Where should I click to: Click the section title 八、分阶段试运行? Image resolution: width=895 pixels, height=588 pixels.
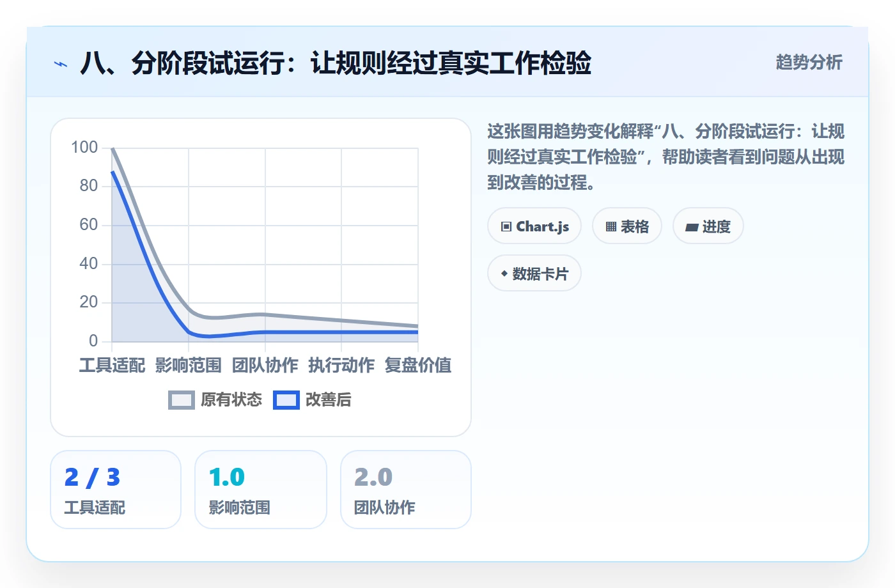(336, 63)
